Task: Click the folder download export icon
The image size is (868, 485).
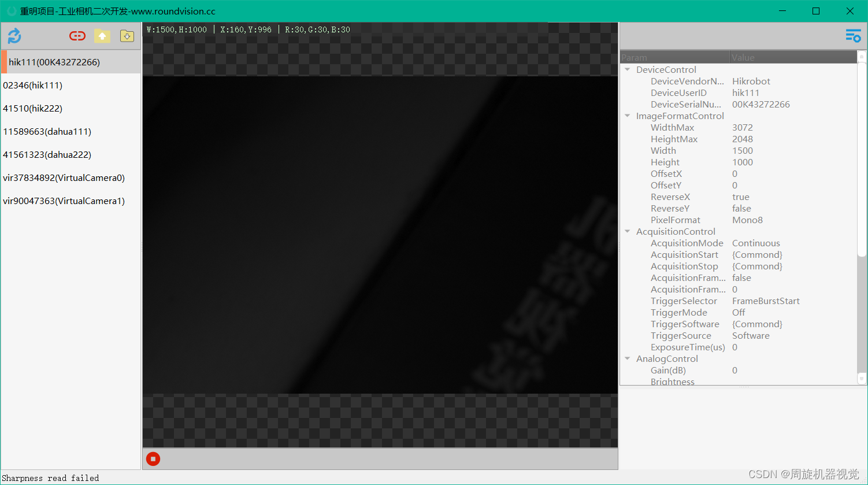Action: (127, 36)
